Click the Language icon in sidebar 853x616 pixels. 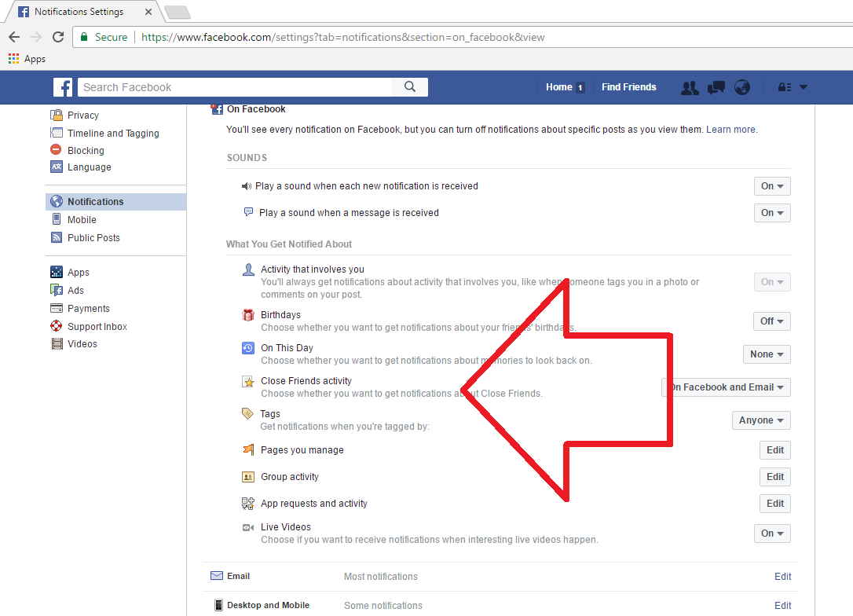point(57,167)
